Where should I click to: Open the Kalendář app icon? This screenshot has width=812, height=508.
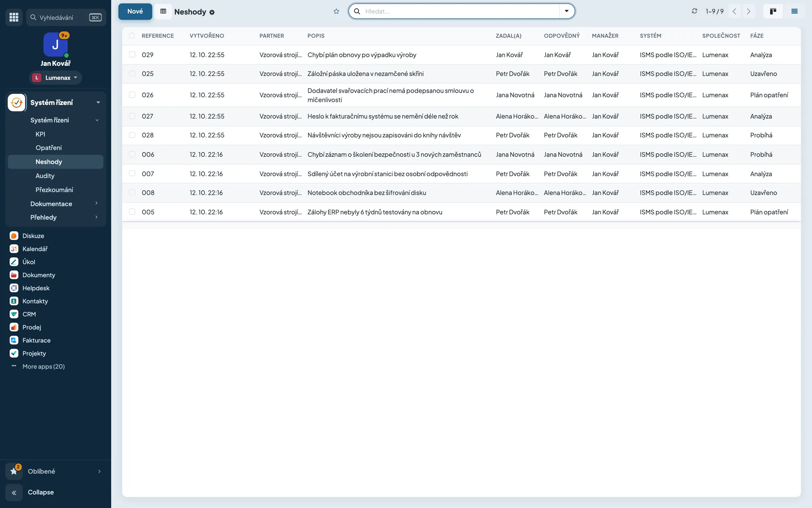(14, 249)
